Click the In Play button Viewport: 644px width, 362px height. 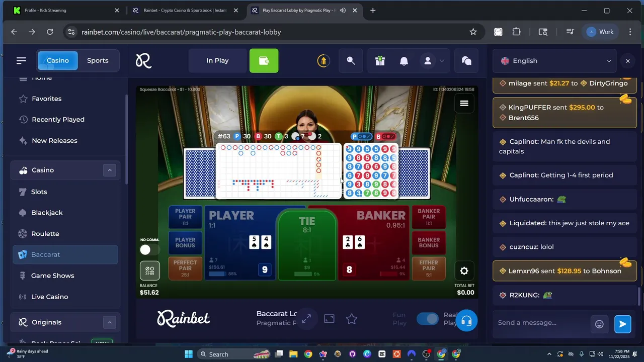click(217, 61)
